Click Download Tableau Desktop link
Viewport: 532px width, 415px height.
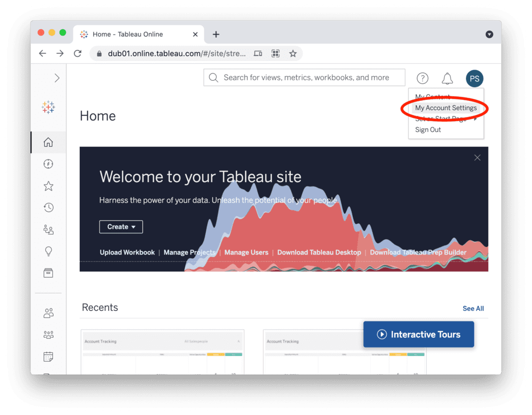[319, 252]
